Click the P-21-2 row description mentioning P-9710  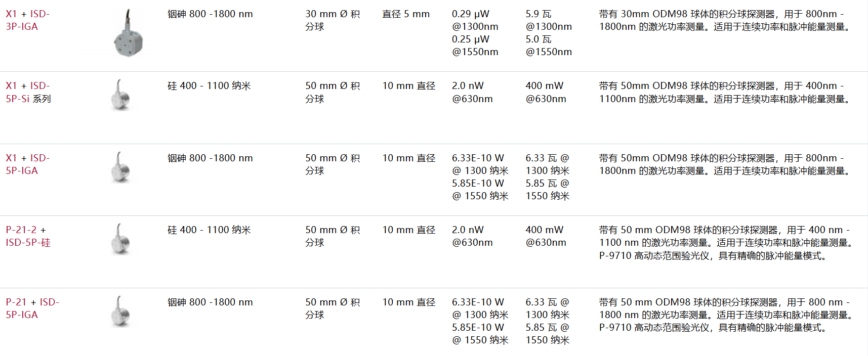coord(727,243)
